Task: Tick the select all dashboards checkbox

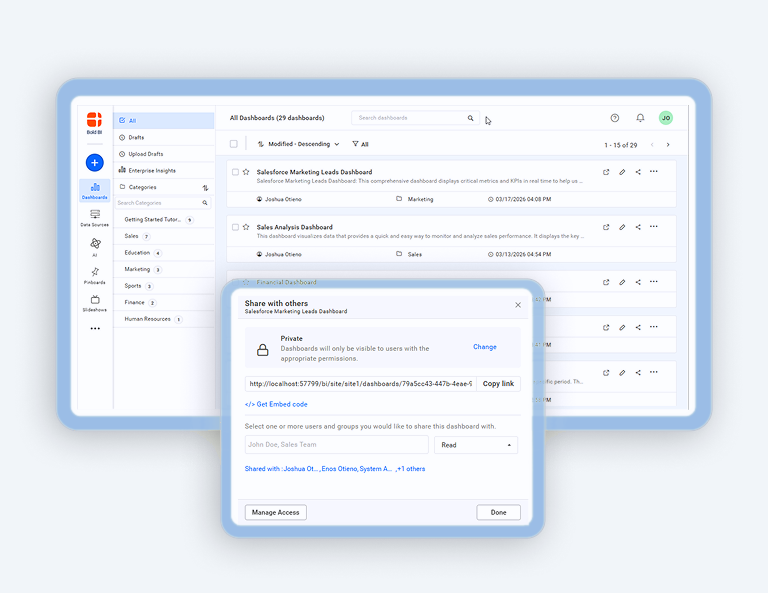Action: pyautogui.click(x=234, y=144)
